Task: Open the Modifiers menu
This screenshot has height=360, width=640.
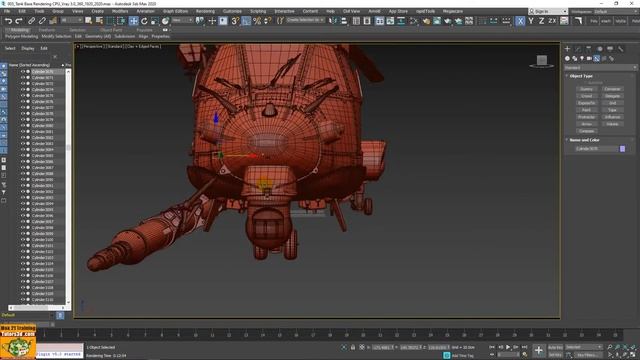Action: pyautogui.click(x=120, y=11)
